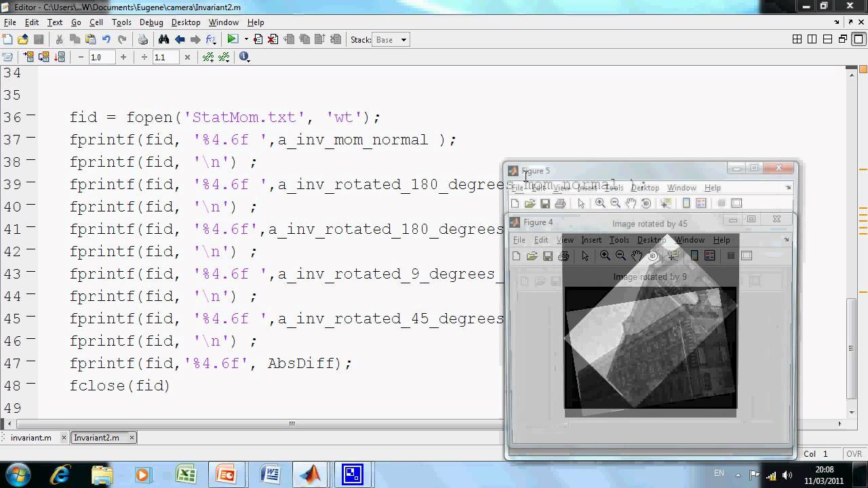Navigate back with the blue arrow
868x488 pixels.
[180, 39]
